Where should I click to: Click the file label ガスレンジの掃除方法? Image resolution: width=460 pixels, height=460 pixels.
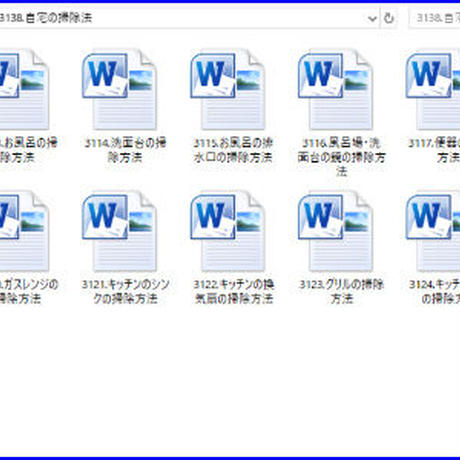(x=29, y=291)
